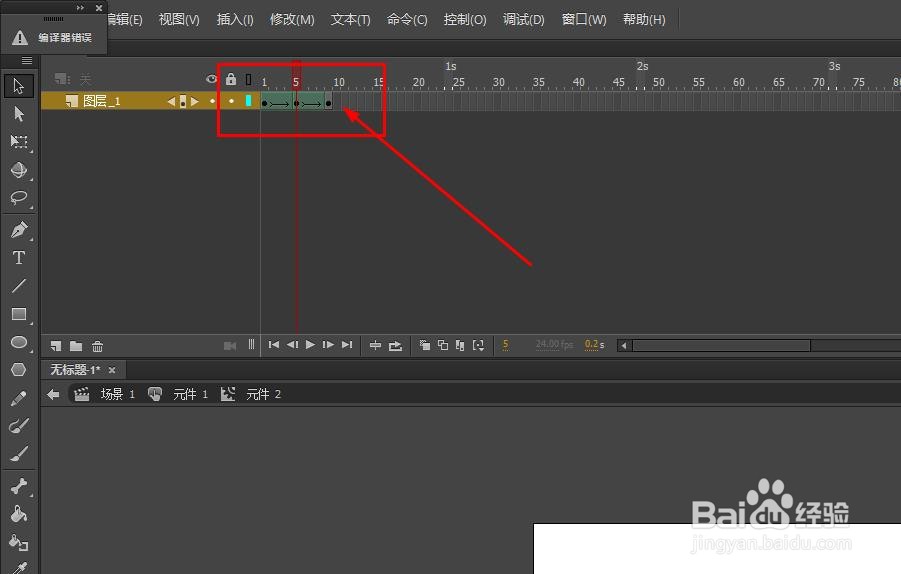Viewport: 901px width, 574px height.
Task: Select the Lasso tool
Action: click(x=18, y=198)
